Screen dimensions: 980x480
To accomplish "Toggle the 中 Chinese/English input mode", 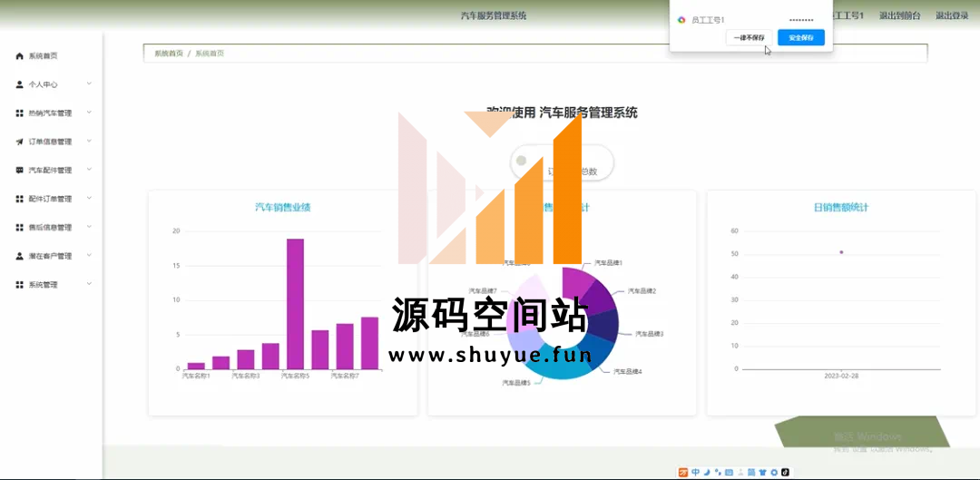I will point(696,472).
